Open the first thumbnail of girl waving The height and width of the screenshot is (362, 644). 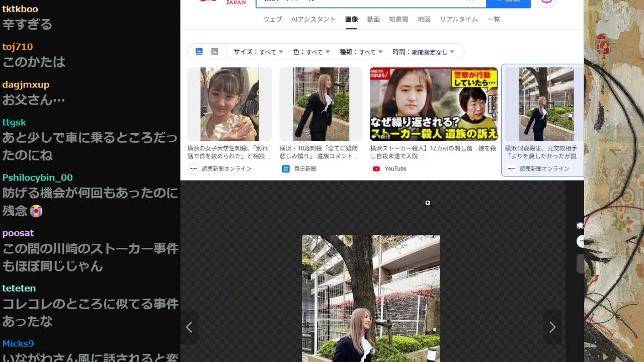[x=229, y=104]
